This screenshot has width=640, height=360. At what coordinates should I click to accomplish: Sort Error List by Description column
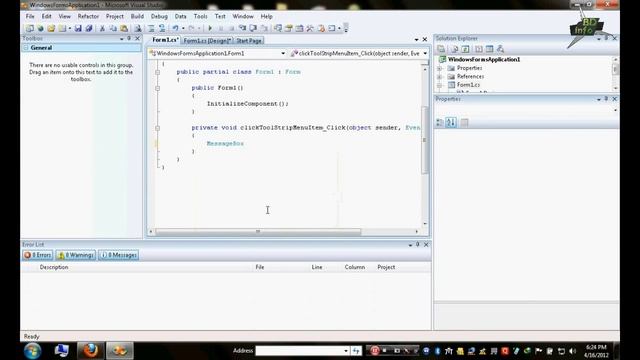click(53, 267)
